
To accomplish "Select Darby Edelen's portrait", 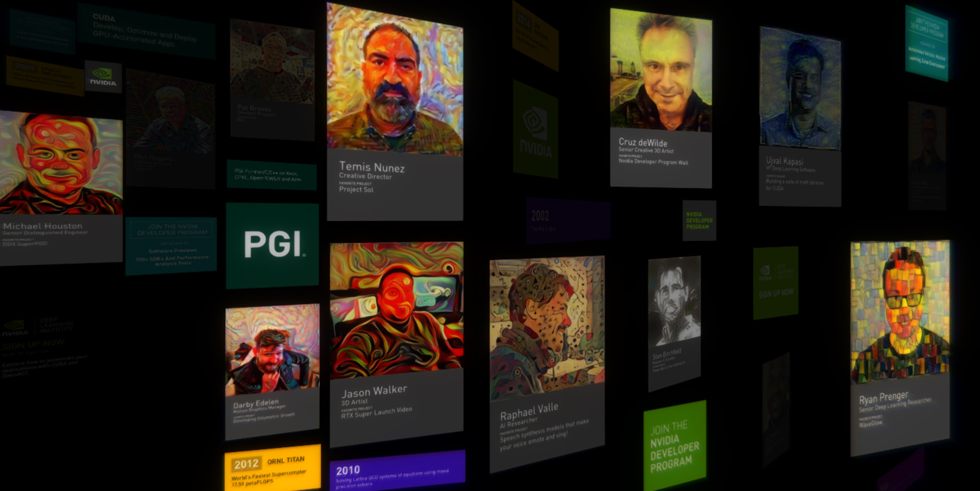I will [x=272, y=349].
